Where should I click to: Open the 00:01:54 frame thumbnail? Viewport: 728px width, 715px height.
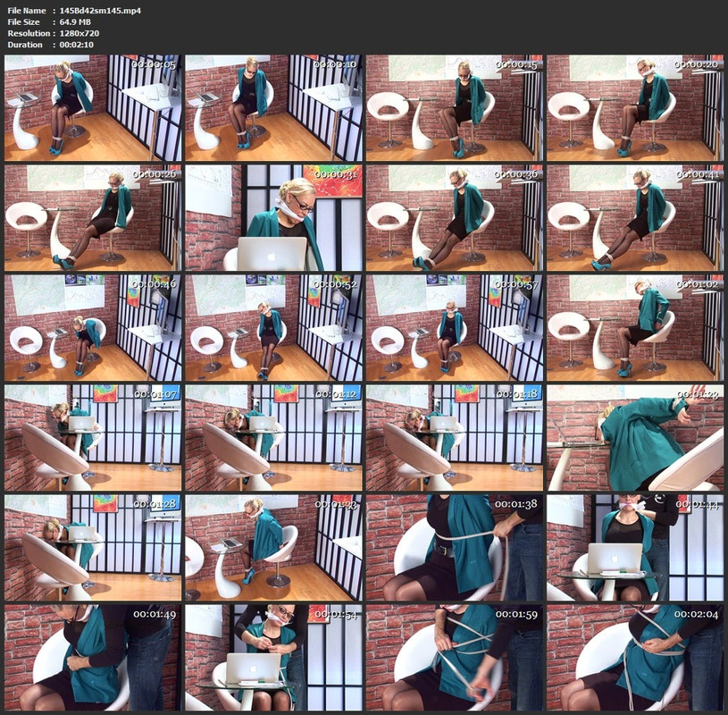click(274, 658)
